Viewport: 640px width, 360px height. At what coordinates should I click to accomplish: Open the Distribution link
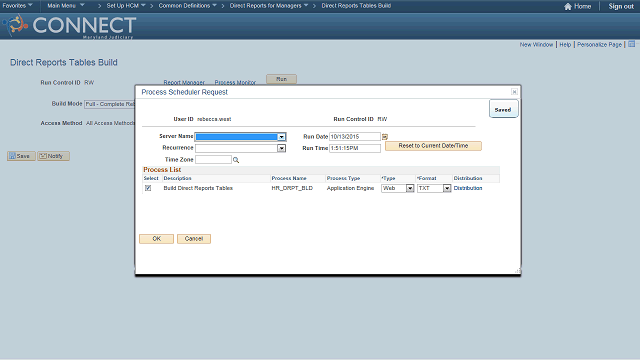(468, 188)
